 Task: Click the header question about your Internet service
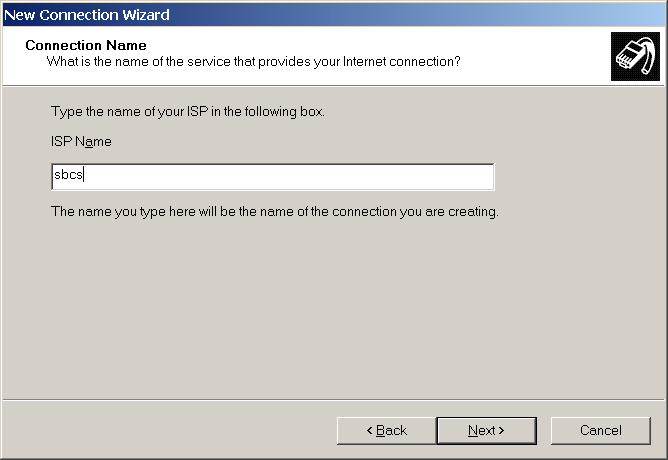click(253, 62)
